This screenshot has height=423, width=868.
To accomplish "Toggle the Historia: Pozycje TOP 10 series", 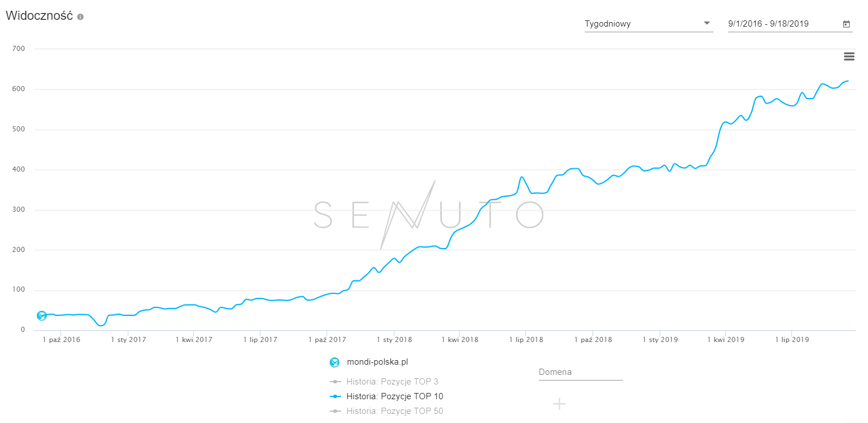I will pyautogui.click(x=394, y=396).
